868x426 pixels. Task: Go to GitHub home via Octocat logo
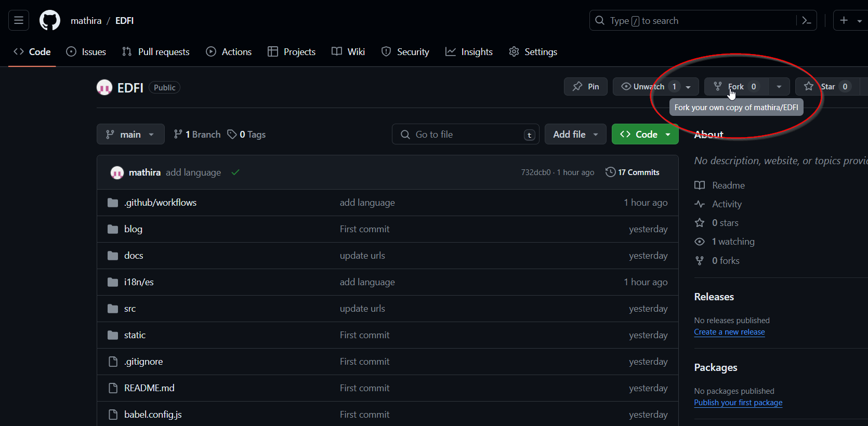tap(50, 21)
